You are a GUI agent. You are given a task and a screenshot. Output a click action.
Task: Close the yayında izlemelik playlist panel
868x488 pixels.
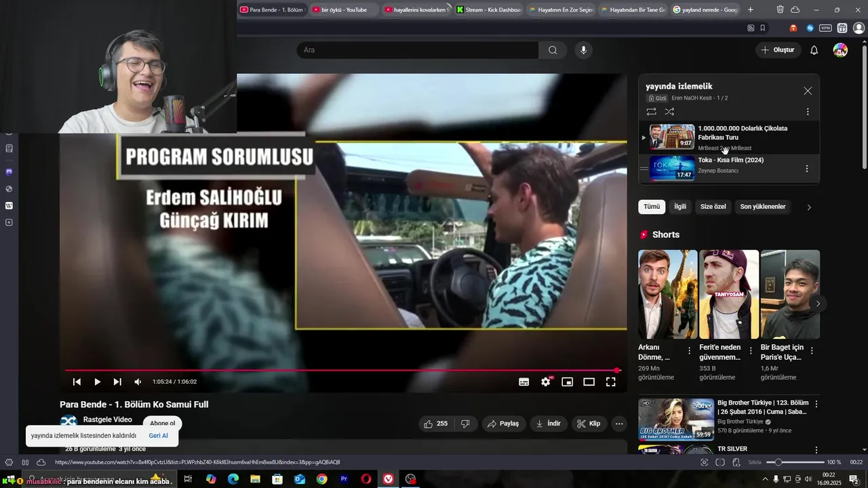[808, 91]
